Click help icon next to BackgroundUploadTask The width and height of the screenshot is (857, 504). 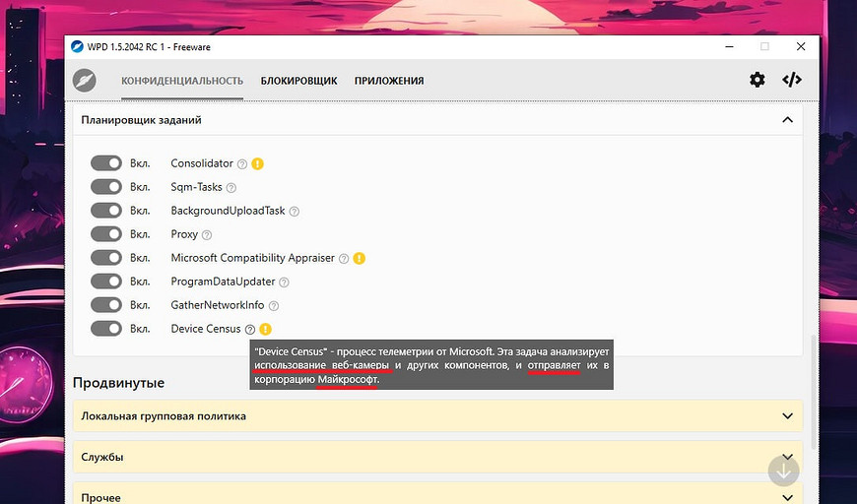point(294,211)
